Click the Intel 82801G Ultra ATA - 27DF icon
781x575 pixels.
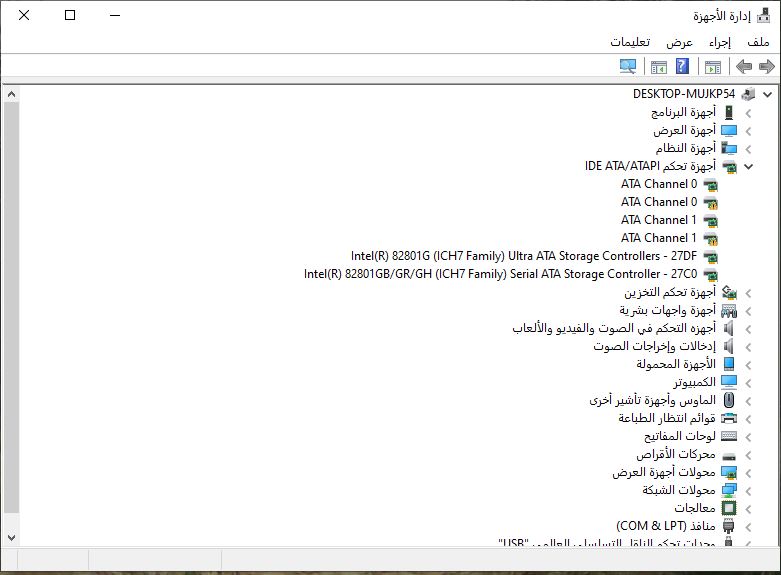[711, 257]
